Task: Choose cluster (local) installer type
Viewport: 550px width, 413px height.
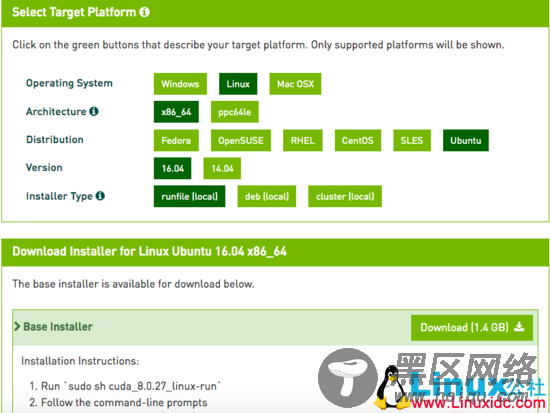Action: coord(345,196)
